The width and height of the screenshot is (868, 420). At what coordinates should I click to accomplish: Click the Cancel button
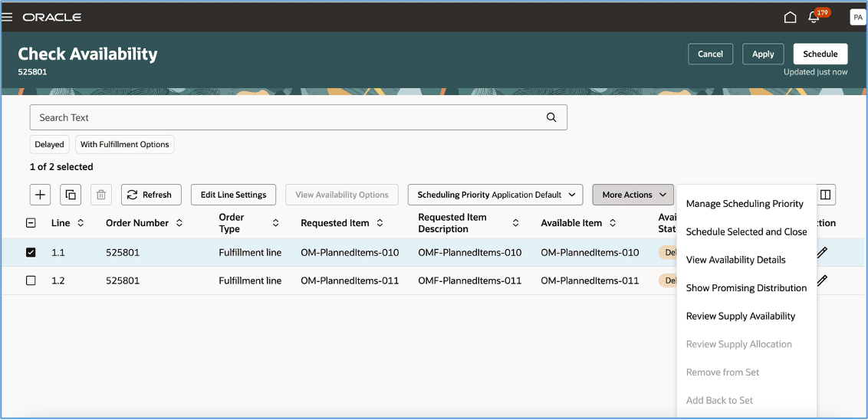710,54
